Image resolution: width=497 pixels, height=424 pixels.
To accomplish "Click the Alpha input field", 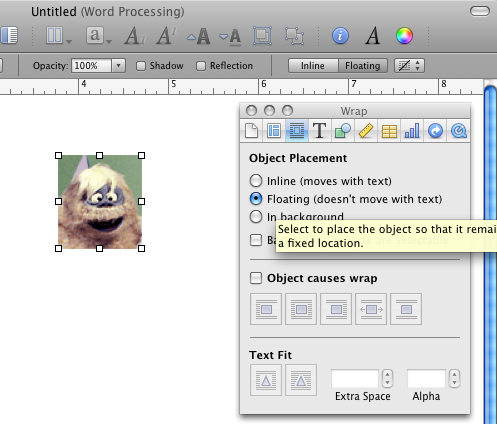I will (x=426, y=379).
